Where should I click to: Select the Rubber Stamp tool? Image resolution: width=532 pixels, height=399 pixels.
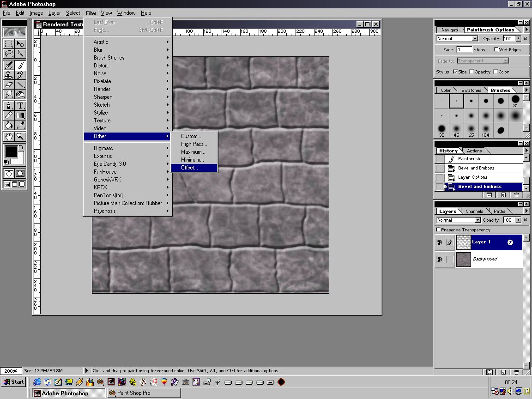pos(9,75)
